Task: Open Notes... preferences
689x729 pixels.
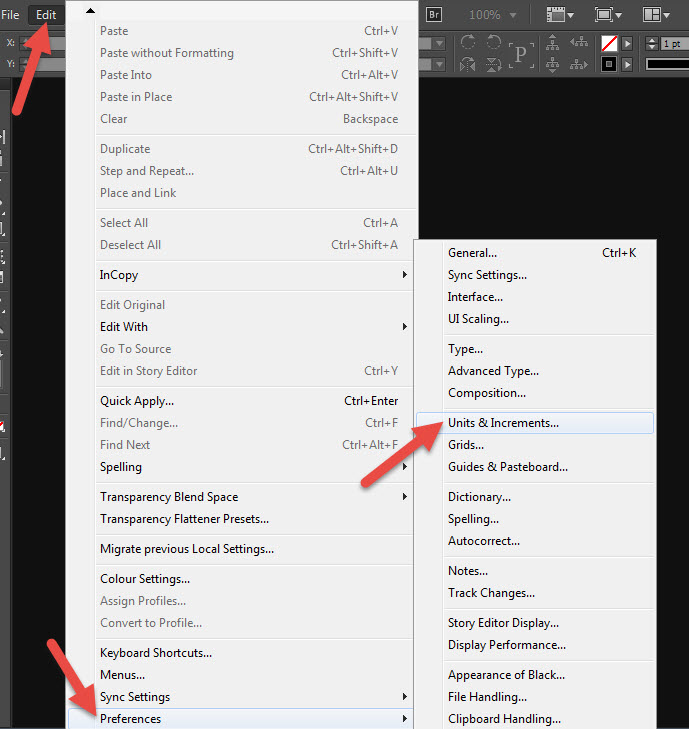Action: 535,570
